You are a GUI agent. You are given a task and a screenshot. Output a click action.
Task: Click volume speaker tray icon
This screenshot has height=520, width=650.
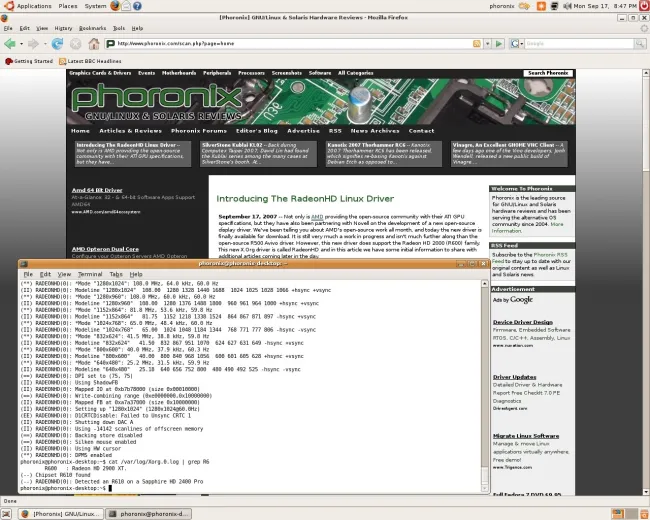point(567,6)
